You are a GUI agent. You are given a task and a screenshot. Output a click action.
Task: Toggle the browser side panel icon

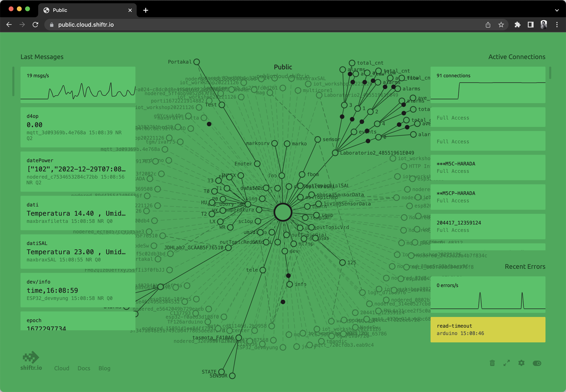pyautogui.click(x=530, y=25)
